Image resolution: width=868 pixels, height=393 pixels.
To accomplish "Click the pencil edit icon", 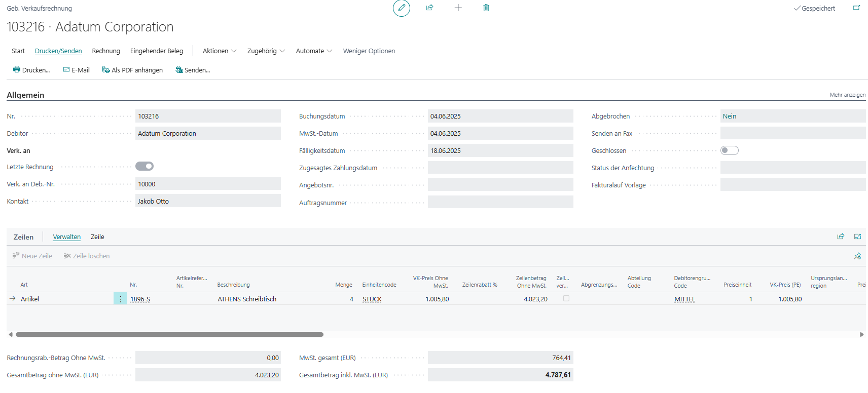I will (x=401, y=8).
